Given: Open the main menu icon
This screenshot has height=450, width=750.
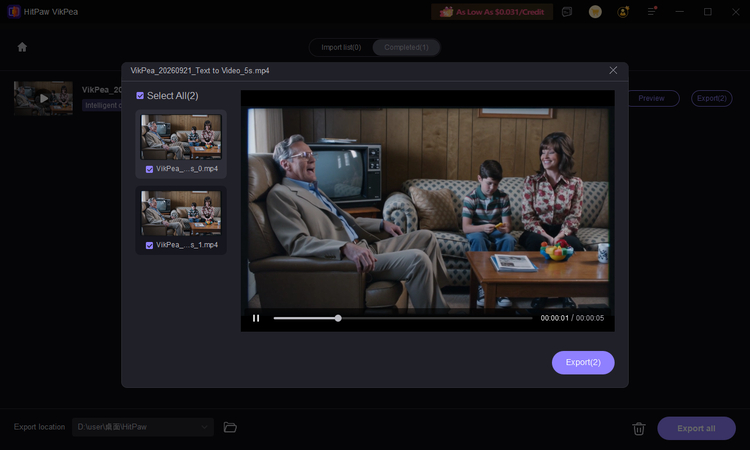Looking at the screenshot, I should point(651,11).
